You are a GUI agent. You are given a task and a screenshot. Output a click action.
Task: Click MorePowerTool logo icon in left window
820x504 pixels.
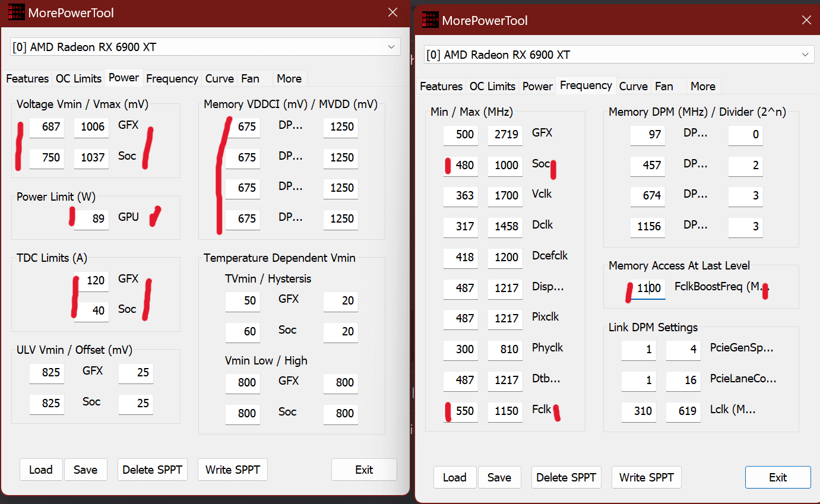point(16,12)
